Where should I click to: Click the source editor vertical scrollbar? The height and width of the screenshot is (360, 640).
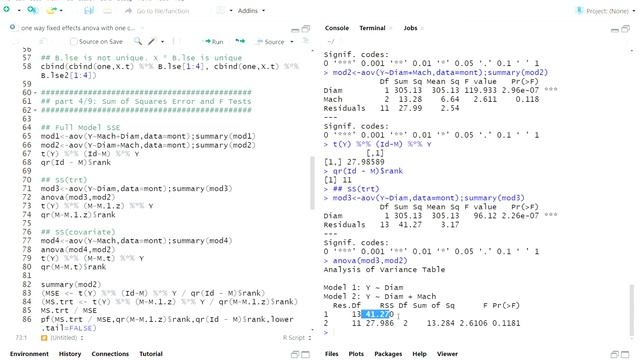coord(313,183)
